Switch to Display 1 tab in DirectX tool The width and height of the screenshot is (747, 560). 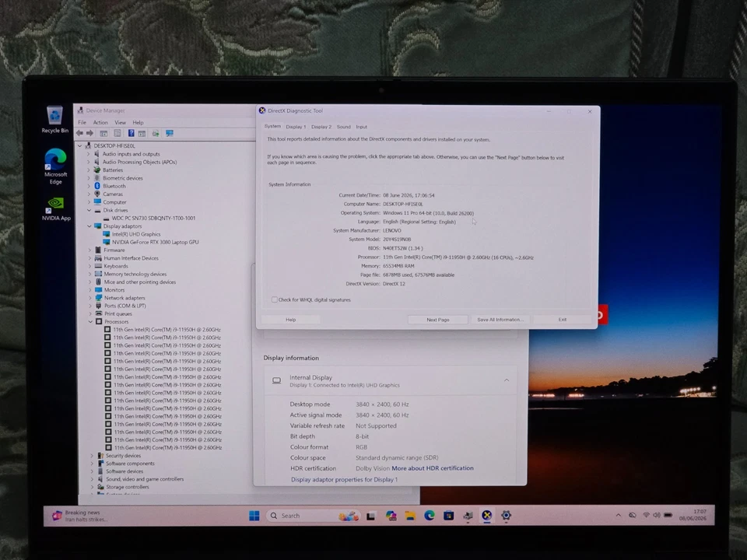tap(296, 127)
